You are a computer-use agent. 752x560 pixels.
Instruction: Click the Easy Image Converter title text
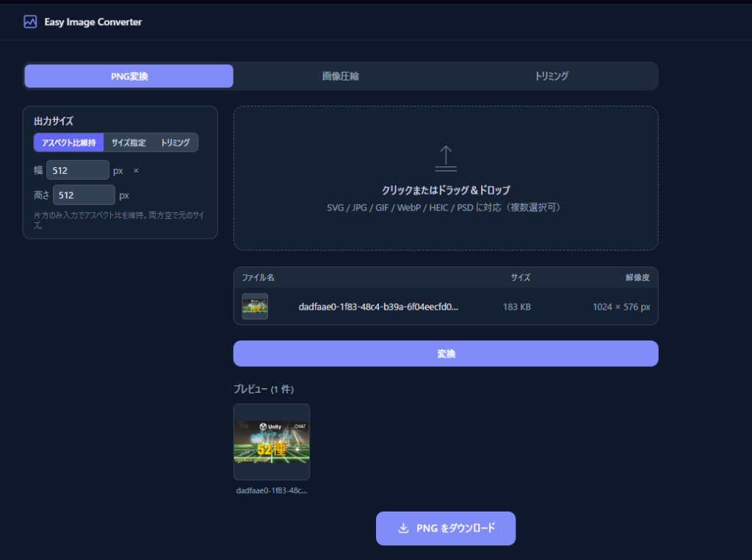pyautogui.click(x=93, y=22)
